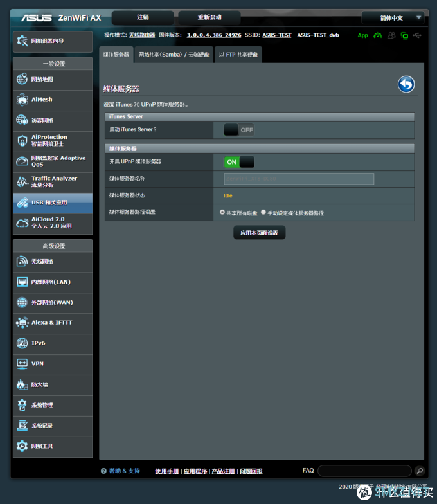Click firmware version 3.0.0.4.386_24926 link
437x504 pixels.
tap(214, 35)
